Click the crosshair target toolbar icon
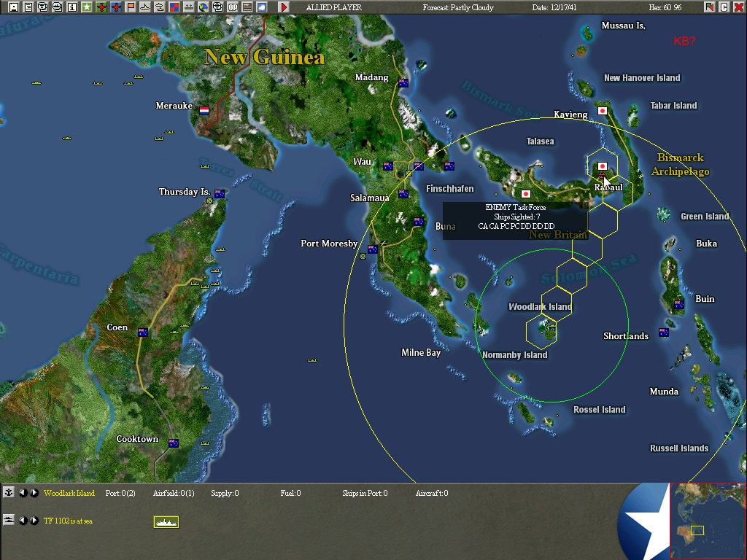Image resolution: width=747 pixels, height=560 pixels. 217,7
